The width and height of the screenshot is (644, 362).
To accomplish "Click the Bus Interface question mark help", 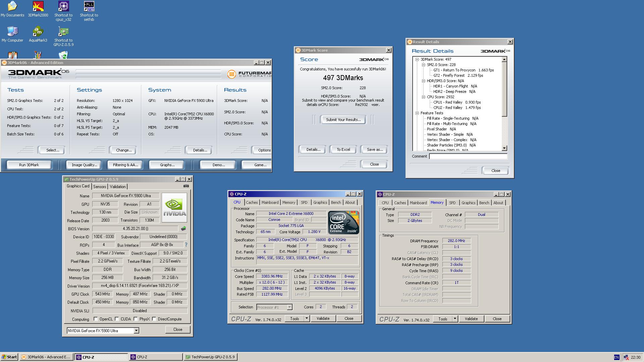I will (x=186, y=245).
